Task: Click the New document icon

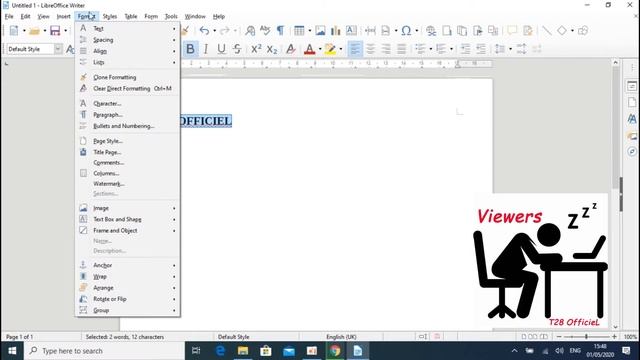Action: point(14,31)
